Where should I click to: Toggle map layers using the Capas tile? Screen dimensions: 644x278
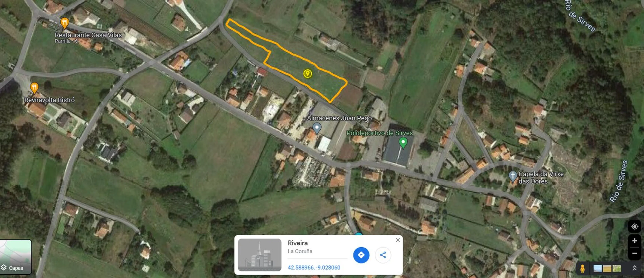click(x=16, y=257)
